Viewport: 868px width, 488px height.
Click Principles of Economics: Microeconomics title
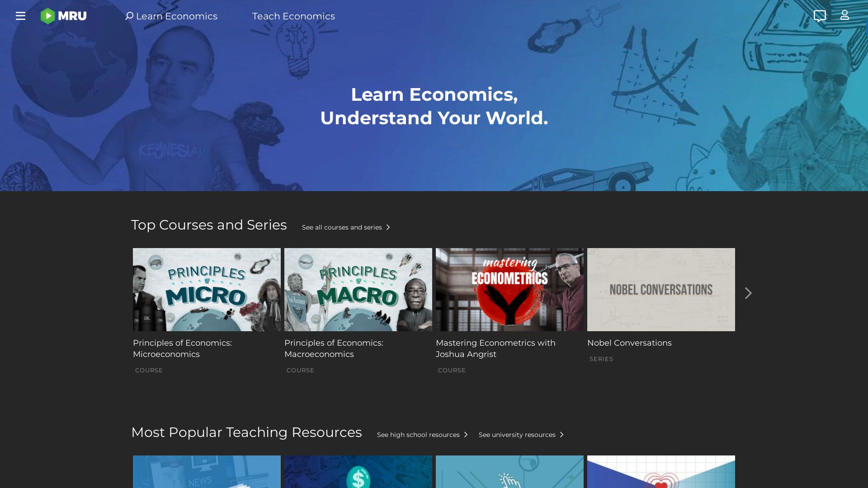click(x=182, y=348)
